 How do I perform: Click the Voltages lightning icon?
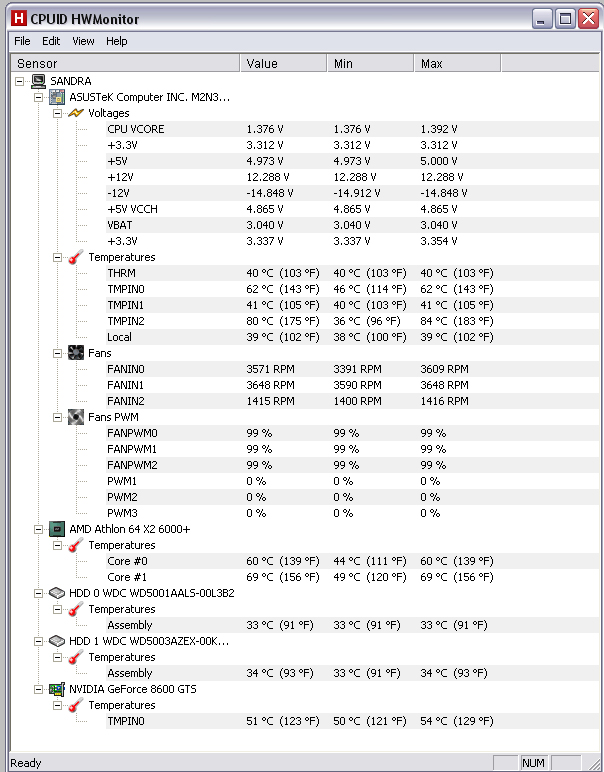tap(76, 113)
